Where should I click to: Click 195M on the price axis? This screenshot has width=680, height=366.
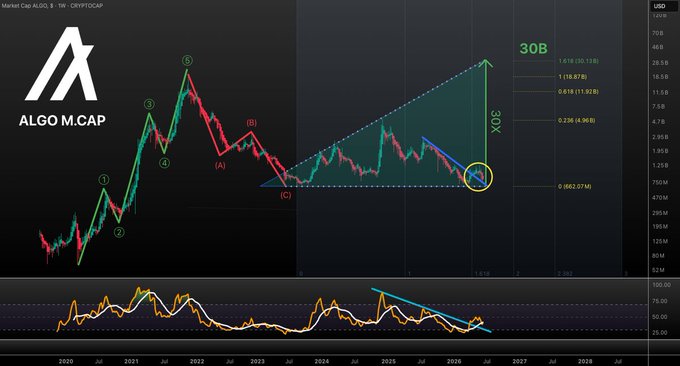pyautogui.click(x=660, y=227)
